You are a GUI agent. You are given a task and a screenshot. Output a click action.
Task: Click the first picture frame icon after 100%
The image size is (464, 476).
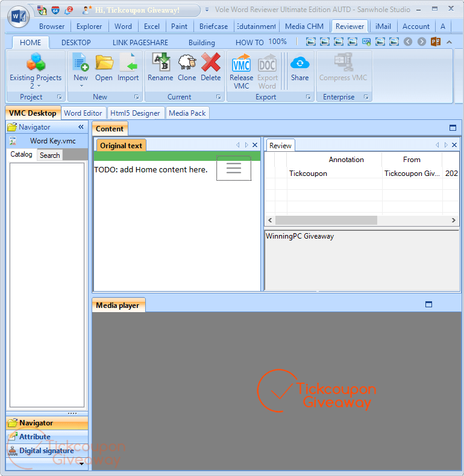tap(311, 42)
